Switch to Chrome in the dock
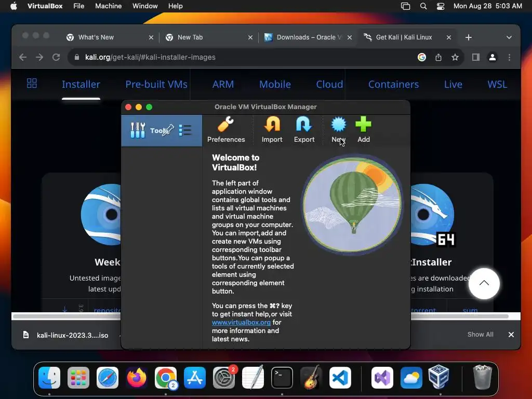The width and height of the screenshot is (532, 399). 166,378
